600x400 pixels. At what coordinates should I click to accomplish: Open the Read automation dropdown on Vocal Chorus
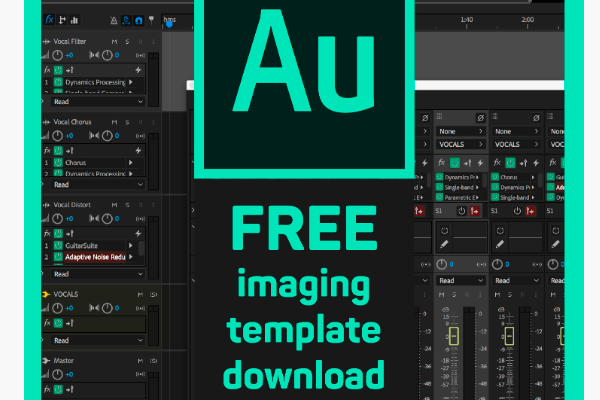click(x=98, y=184)
